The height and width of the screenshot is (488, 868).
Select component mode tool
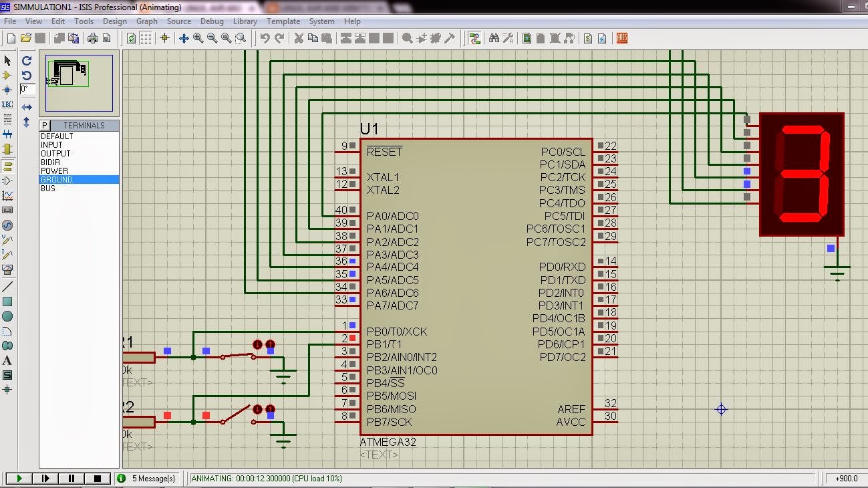click(7, 75)
